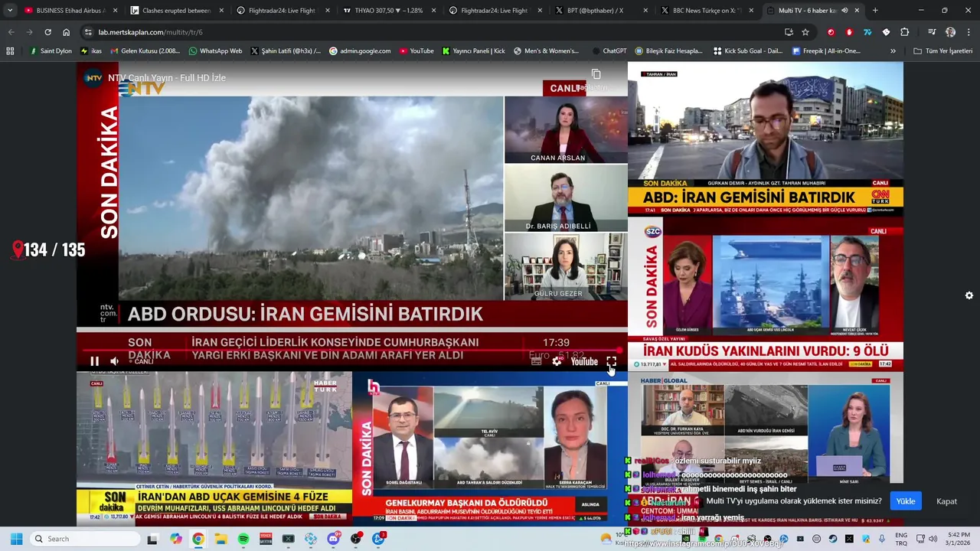Open Yayıncı Paneli Kick bookmark
Viewport: 980px width, 551px height.
tap(474, 51)
